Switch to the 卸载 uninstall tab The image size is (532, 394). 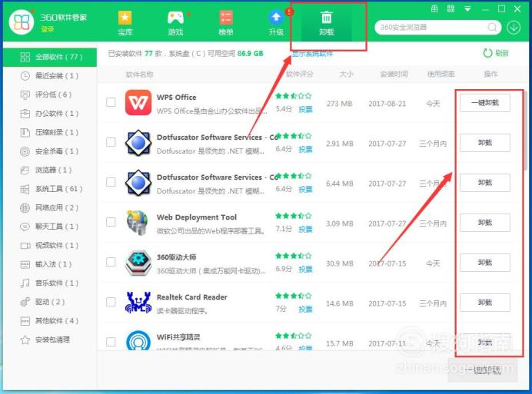pos(327,23)
